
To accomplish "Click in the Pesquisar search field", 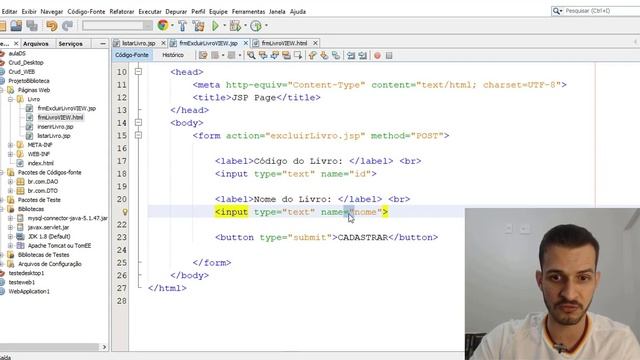I will pyautogui.click(x=602, y=11).
